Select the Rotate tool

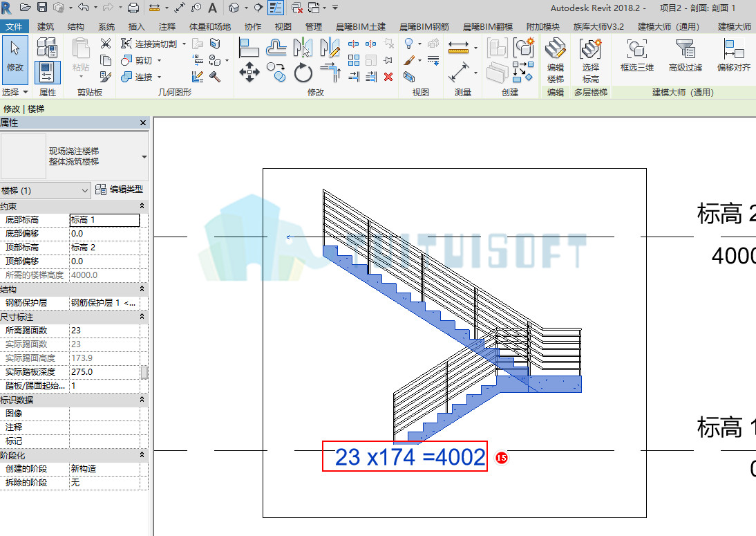coord(303,73)
